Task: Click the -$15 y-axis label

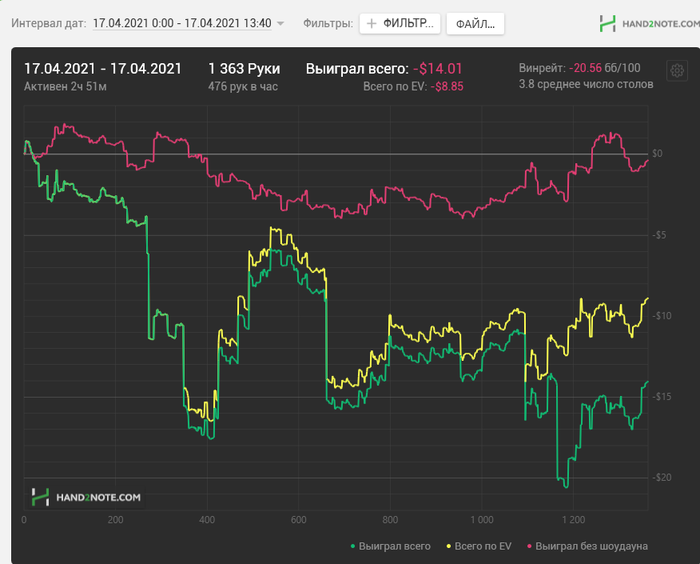Action: tap(661, 397)
